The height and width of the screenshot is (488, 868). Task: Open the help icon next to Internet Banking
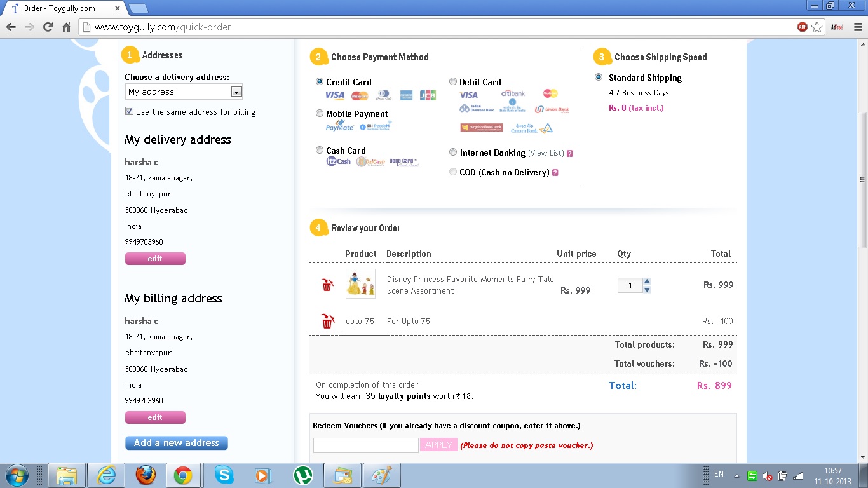(570, 153)
